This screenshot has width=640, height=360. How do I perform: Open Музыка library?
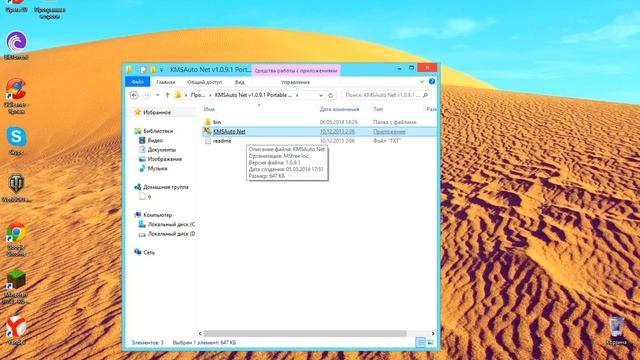click(157, 169)
